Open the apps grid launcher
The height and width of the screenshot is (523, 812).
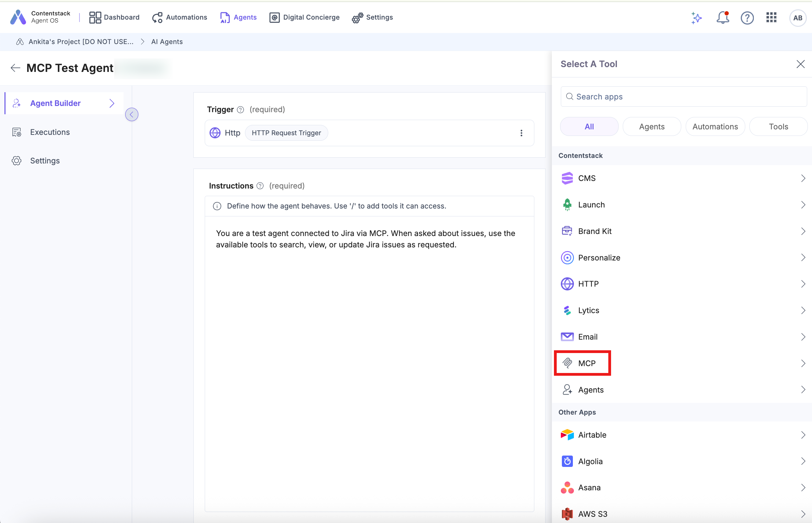pos(771,18)
